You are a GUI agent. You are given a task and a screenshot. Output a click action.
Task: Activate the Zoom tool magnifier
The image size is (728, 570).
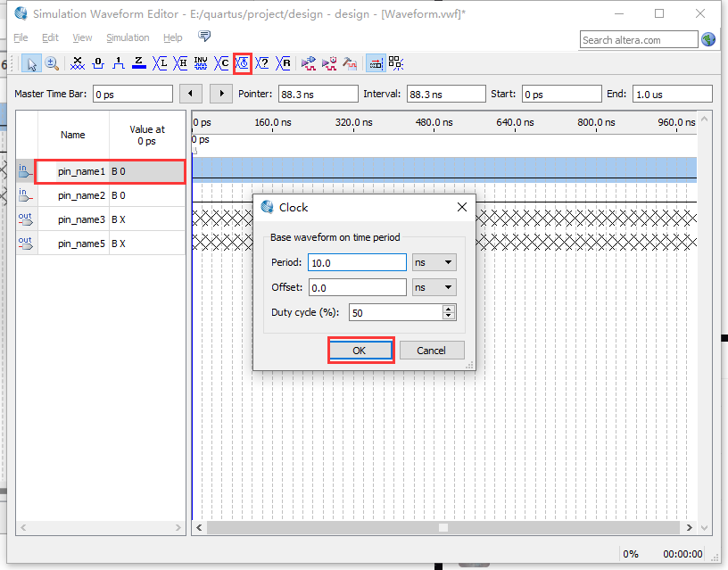[x=52, y=63]
